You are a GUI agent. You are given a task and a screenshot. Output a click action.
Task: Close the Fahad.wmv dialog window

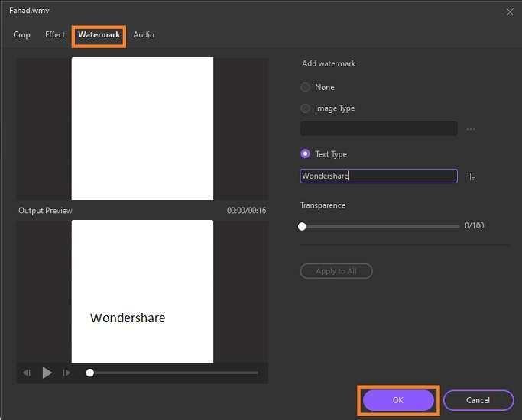510,12
